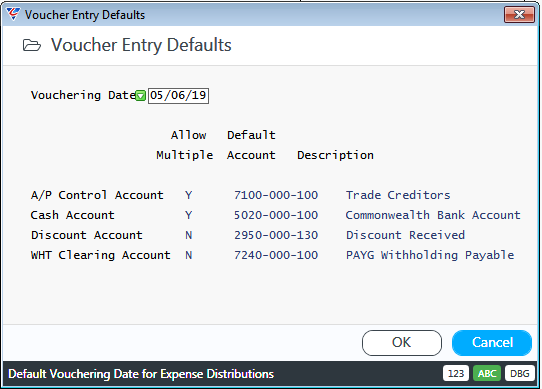542x389 pixels.
Task: Toggle the ABC status bar indicator
Action: (487, 374)
